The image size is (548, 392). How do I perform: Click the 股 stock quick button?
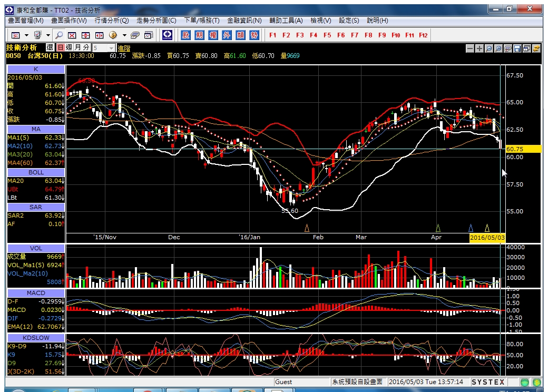185,35
